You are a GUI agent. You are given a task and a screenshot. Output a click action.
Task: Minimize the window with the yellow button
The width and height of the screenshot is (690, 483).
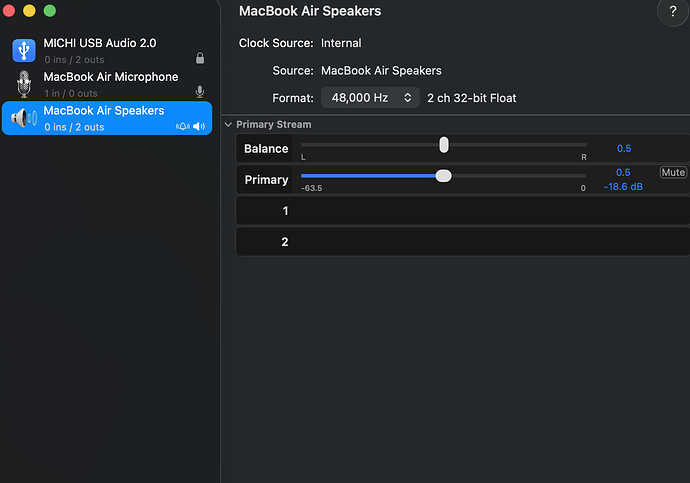pyautogui.click(x=29, y=11)
